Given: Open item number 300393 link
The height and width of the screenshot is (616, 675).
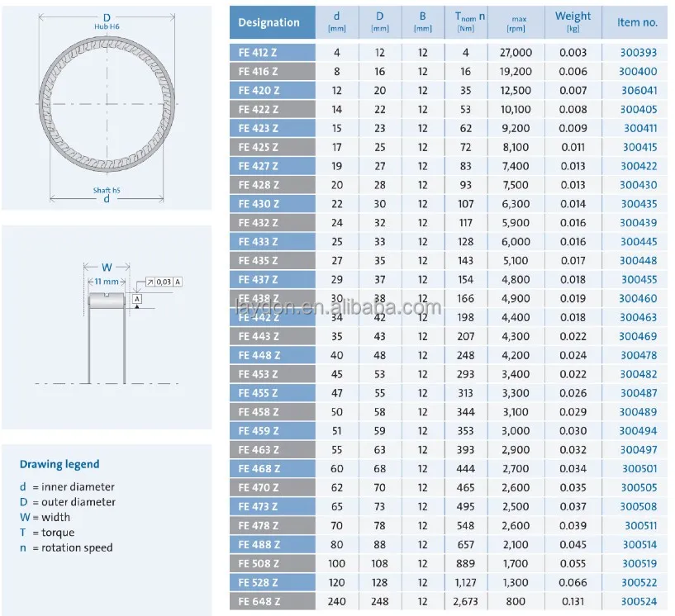Looking at the screenshot, I should (639, 53).
